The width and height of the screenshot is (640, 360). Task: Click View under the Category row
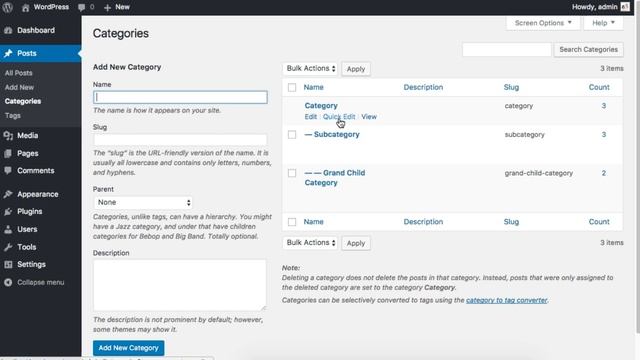coord(369,117)
